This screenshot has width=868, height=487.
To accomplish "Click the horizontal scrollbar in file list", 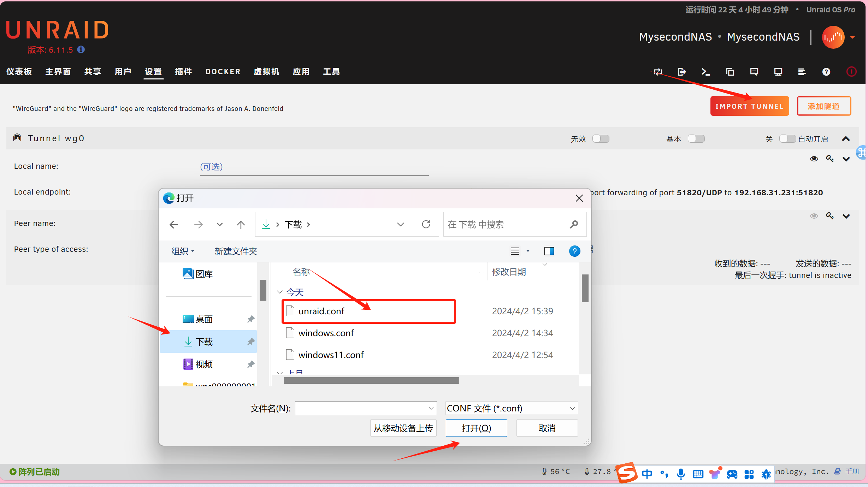I will click(x=371, y=380).
